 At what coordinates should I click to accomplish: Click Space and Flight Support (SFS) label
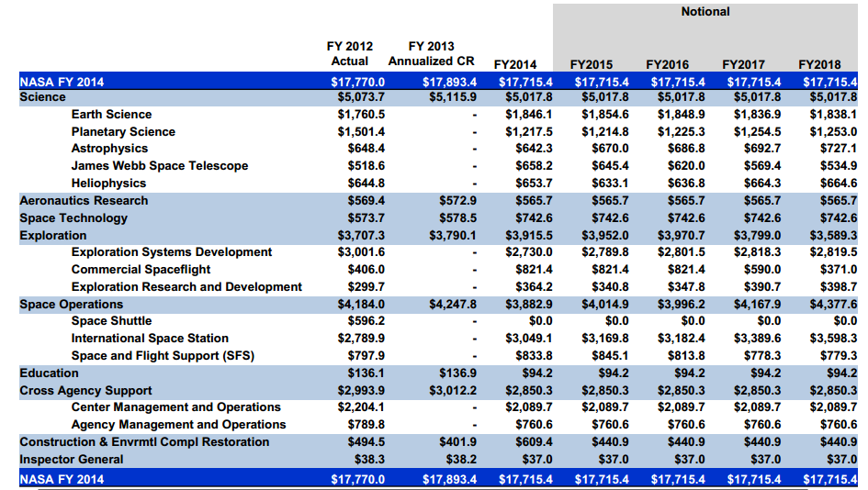pyautogui.click(x=163, y=356)
